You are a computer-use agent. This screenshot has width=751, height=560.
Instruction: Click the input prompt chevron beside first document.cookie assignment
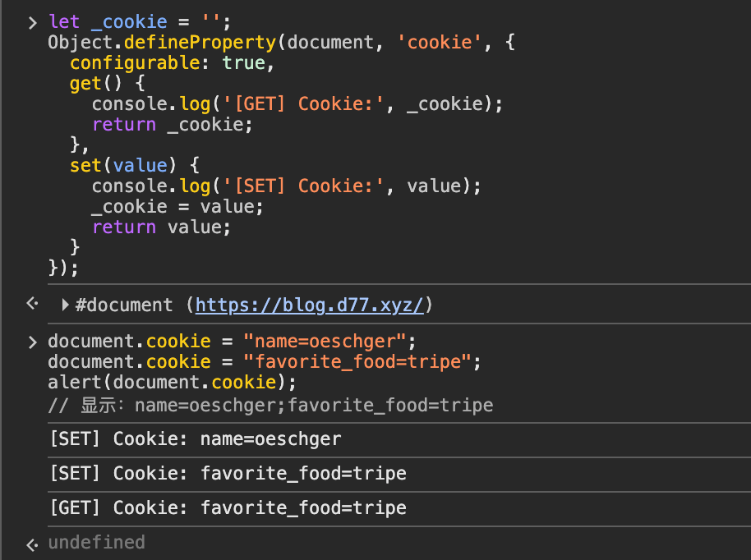(x=32, y=342)
